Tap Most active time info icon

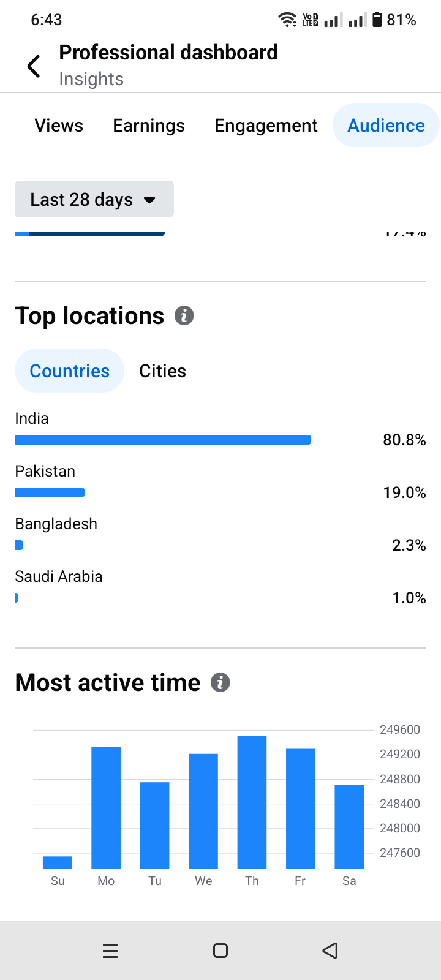221,682
